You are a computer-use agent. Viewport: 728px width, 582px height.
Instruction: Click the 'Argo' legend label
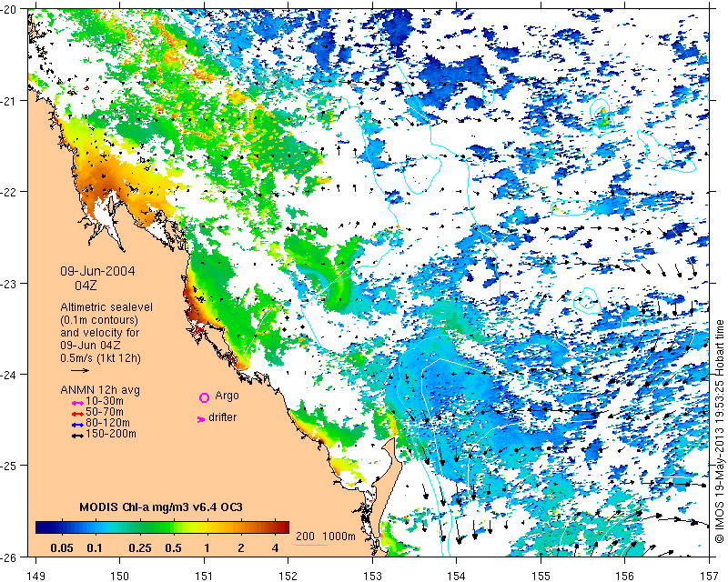click(227, 396)
